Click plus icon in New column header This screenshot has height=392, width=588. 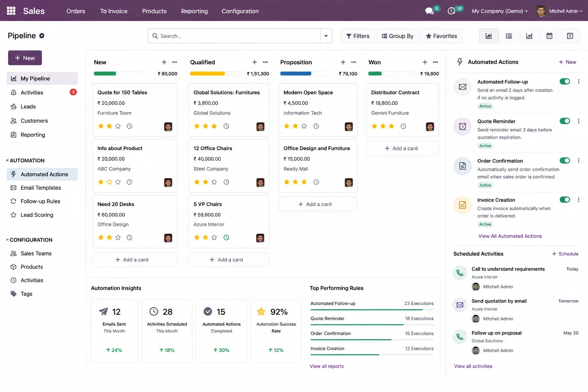tap(164, 62)
